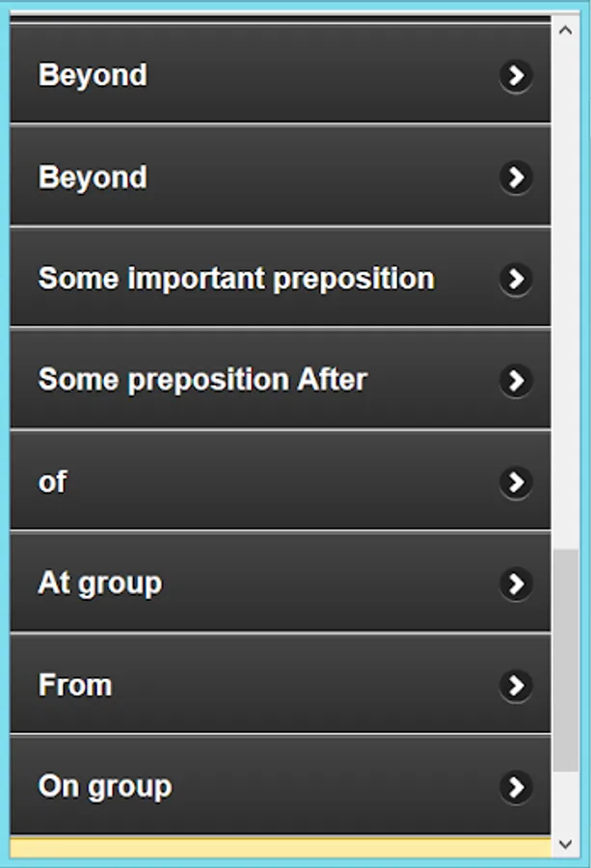Screen dimensions: 591x868
Task: Tap the arrow icon on the topmost 'Beyond' row
Action: coord(516,75)
